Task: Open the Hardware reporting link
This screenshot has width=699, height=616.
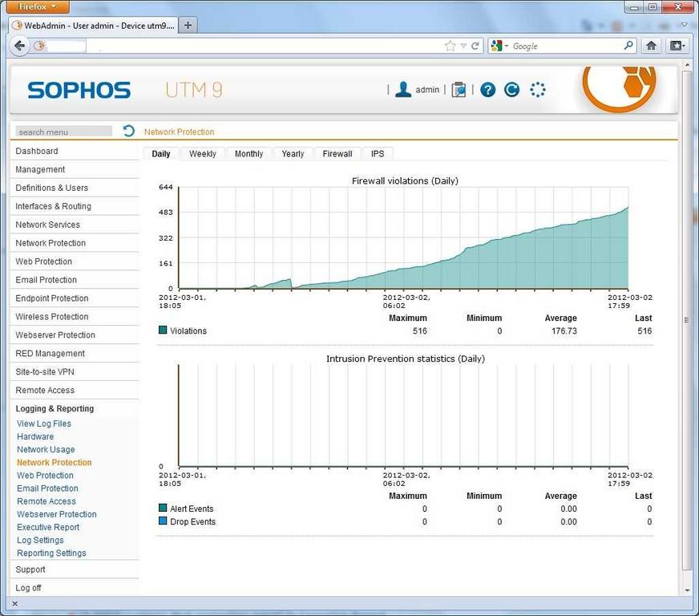Action: point(35,436)
